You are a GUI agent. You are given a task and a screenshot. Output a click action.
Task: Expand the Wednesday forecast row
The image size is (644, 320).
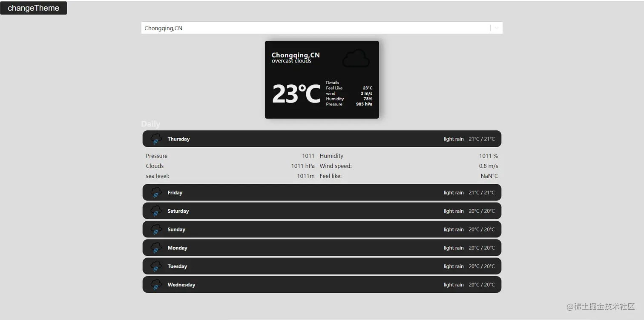[x=322, y=285]
